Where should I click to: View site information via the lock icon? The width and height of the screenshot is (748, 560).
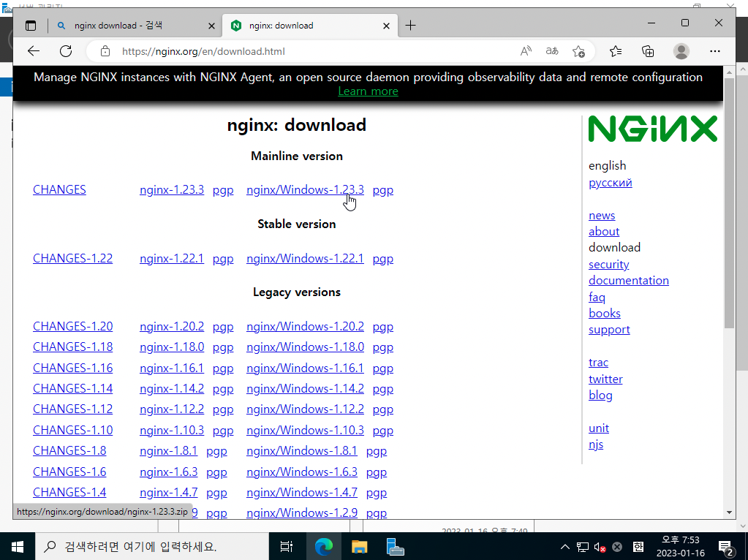[105, 51]
